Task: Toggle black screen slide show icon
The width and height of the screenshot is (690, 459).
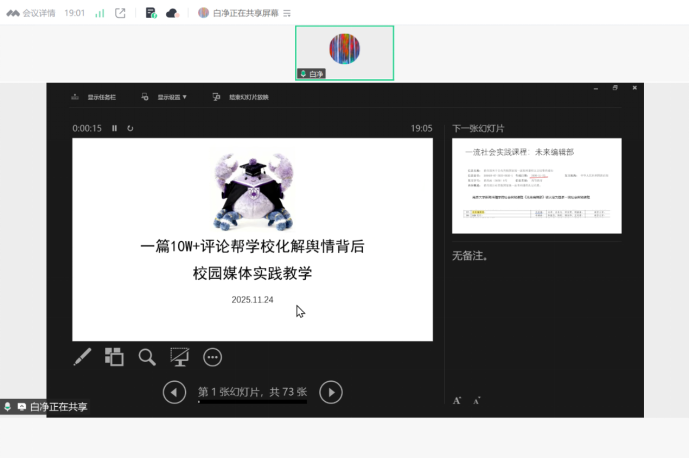Action: [x=180, y=357]
